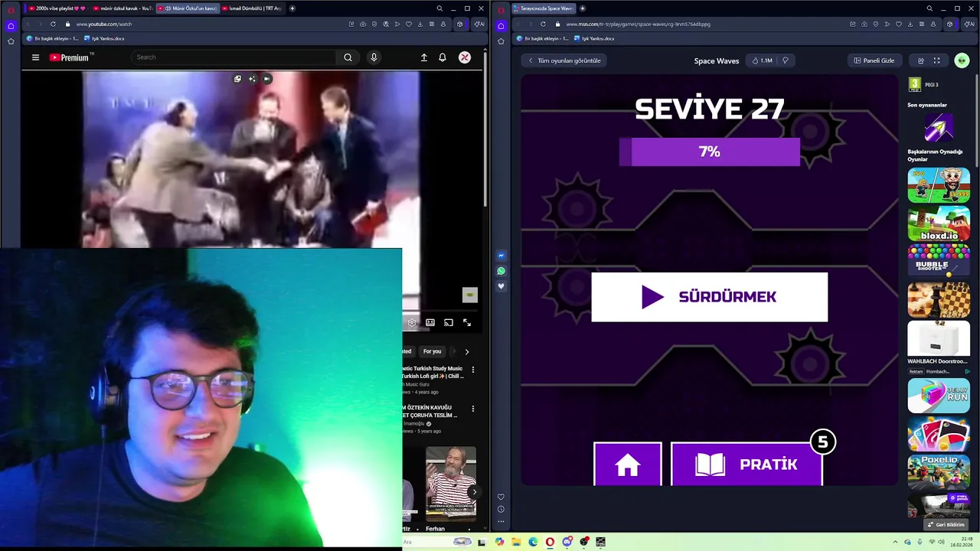
Task: Open the bloxd.io game tile
Action: (939, 223)
